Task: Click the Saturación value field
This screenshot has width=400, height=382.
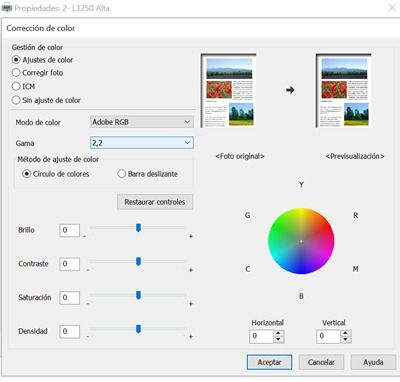Action: (x=69, y=298)
